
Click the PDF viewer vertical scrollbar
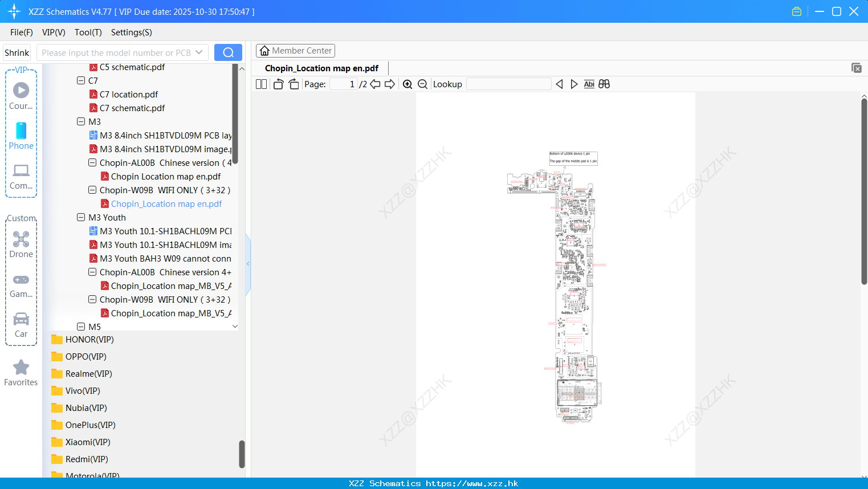tap(864, 191)
